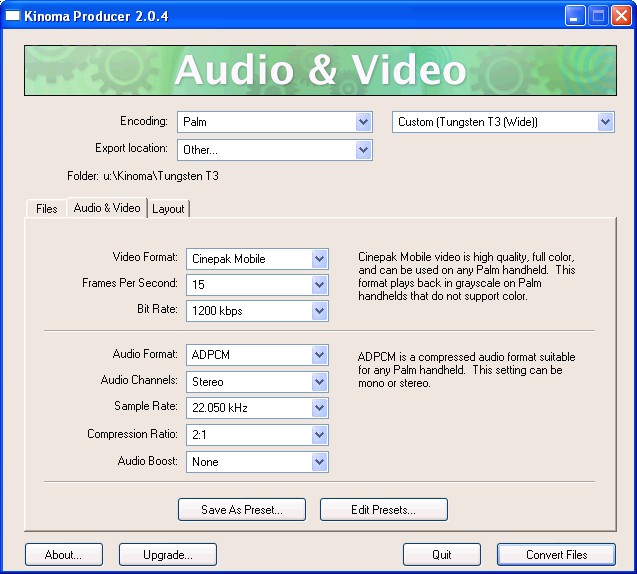Expand the Audio Channels dropdown

click(x=257, y=382)
